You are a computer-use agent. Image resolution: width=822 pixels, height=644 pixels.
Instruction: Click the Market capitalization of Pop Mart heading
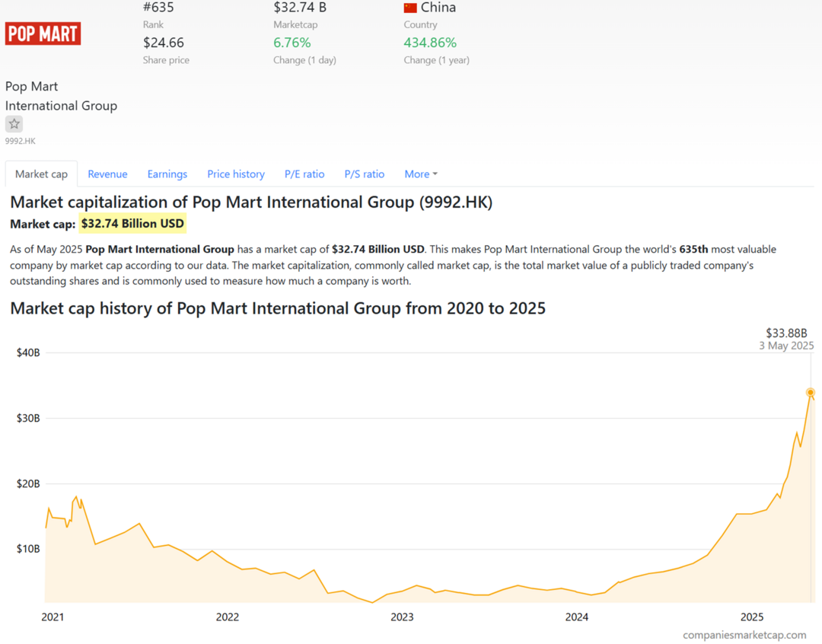click(x=251, y=202)
